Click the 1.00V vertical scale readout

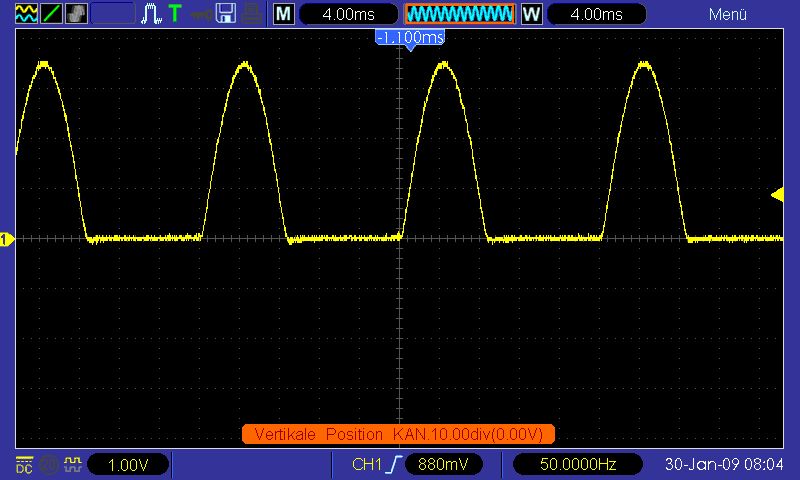coord(128,465)
